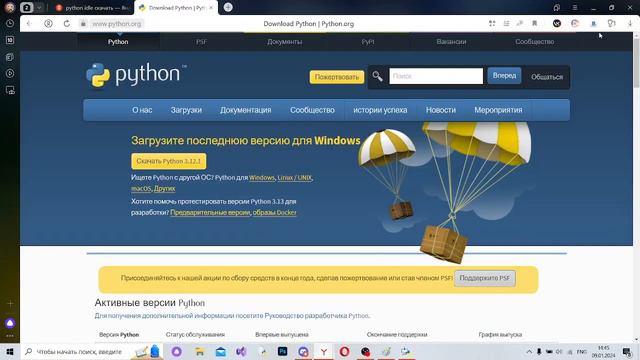
Task: Click 'Скачать Python 3.12.1' button
Action: [169, 161]
